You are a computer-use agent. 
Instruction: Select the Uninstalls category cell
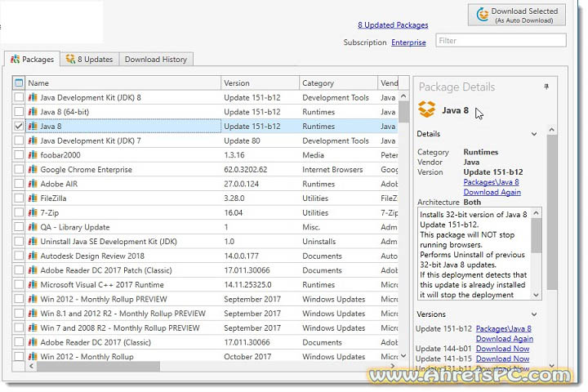tap(338, 241)
